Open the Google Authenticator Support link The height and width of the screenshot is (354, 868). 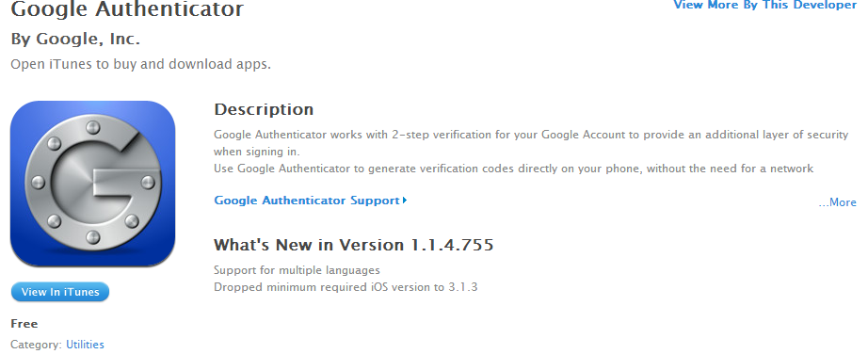[307, 201]
